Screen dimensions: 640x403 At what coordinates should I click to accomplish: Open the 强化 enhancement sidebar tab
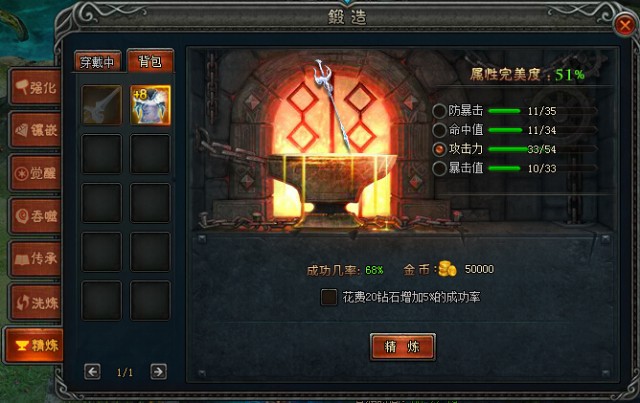point(36,87)
